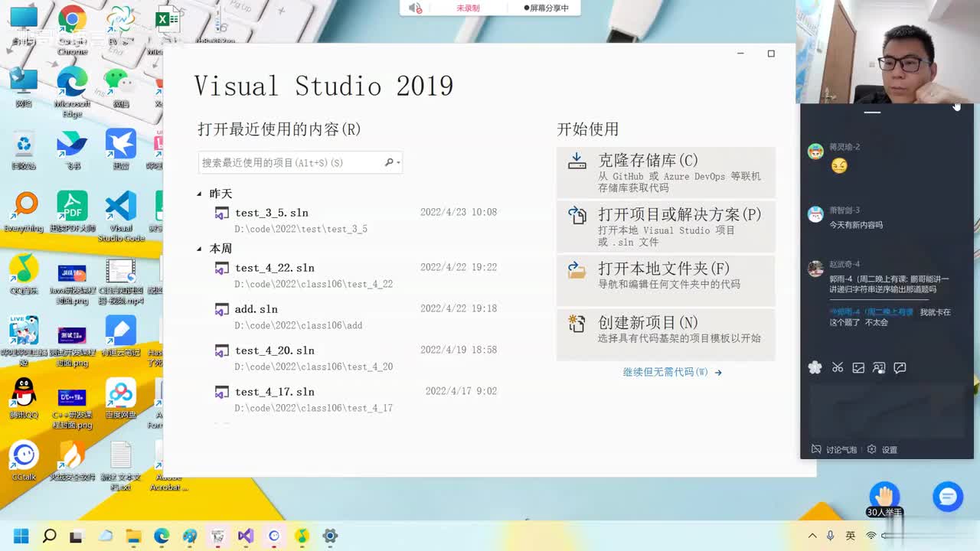
Task: Open search options dropdown magnifier
Action: (392, 162)
